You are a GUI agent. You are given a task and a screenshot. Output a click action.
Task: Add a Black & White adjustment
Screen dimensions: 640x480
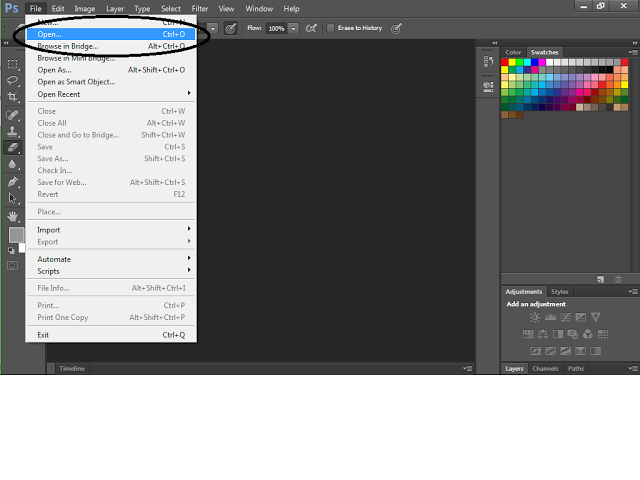[x=558, y=334]
